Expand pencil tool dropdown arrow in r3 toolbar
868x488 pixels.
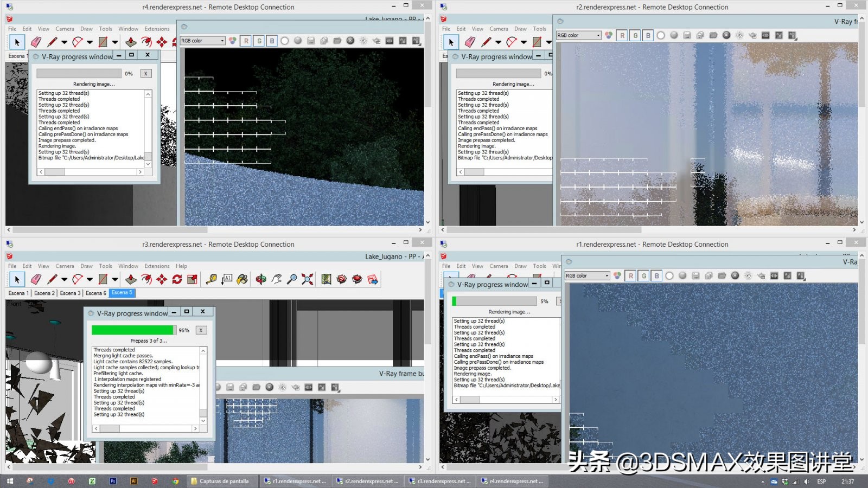64,279
